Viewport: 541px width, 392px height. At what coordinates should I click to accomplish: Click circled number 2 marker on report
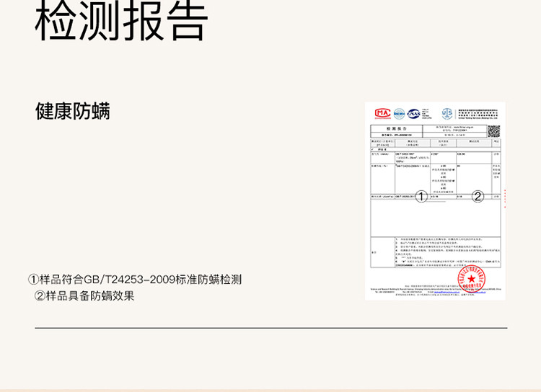click(x=478, y=197)
